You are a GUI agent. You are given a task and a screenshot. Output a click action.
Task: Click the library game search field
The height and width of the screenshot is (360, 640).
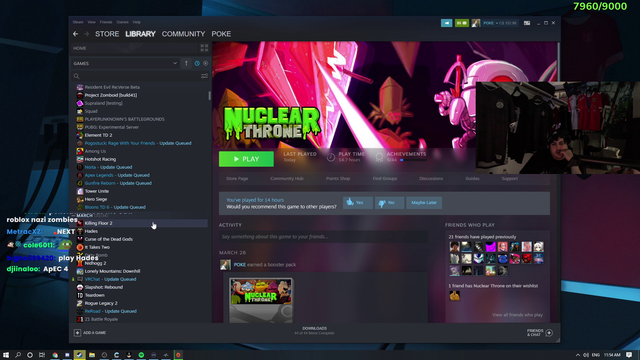140,76
